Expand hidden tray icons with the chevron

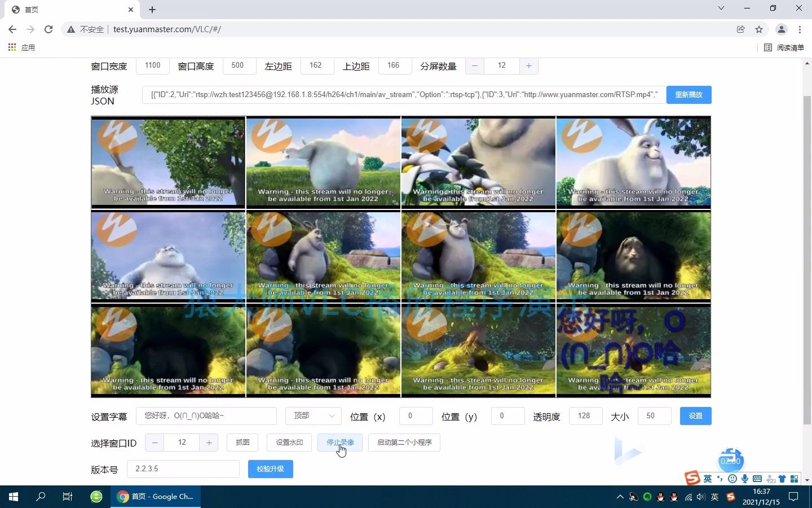[620, 497]
